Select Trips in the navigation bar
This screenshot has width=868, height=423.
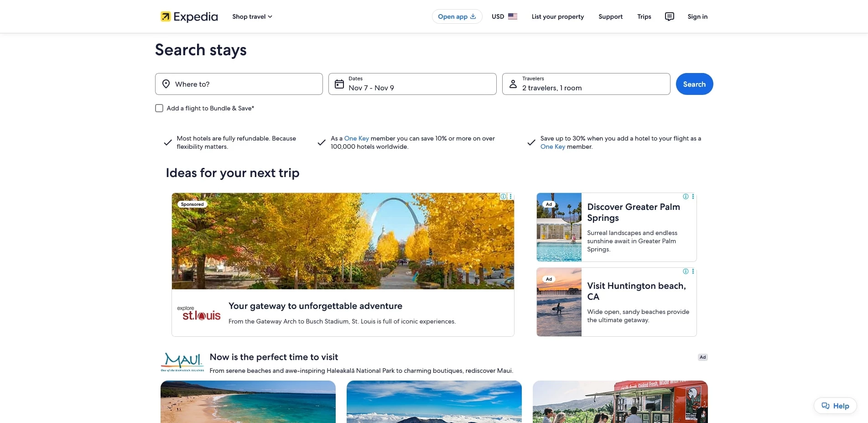[x=644, y=16]
